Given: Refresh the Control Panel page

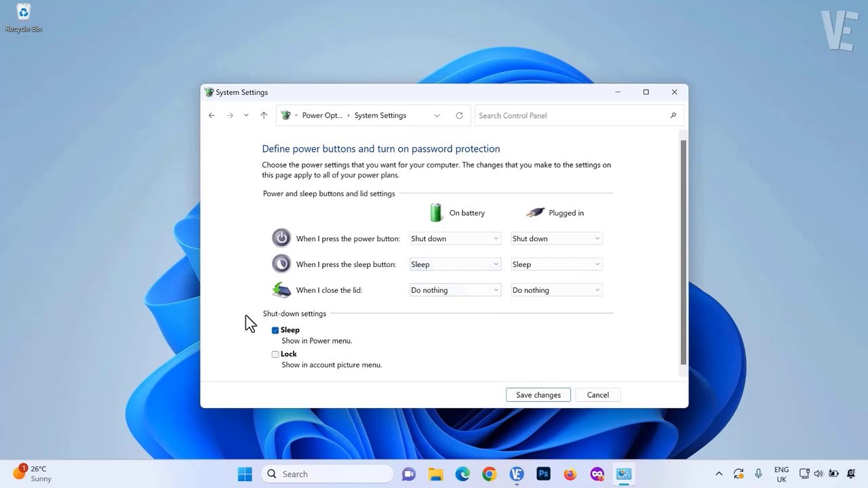Looking at the screenshot, I should pos(459,115).
